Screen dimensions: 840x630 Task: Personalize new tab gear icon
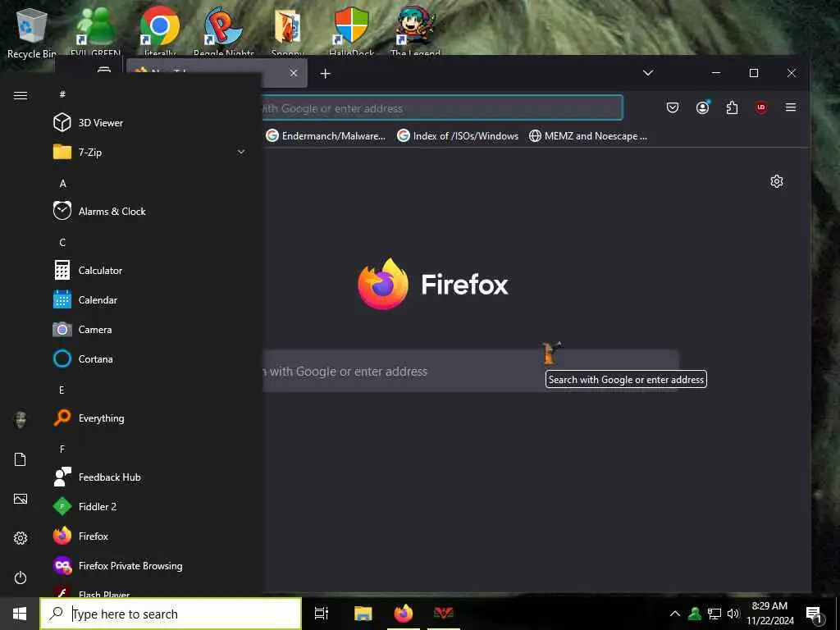[x=777, y=181]
